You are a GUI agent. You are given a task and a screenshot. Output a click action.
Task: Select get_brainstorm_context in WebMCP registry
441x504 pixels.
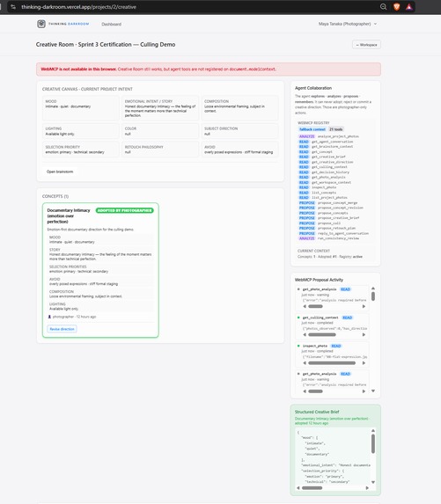pos(332,147)
